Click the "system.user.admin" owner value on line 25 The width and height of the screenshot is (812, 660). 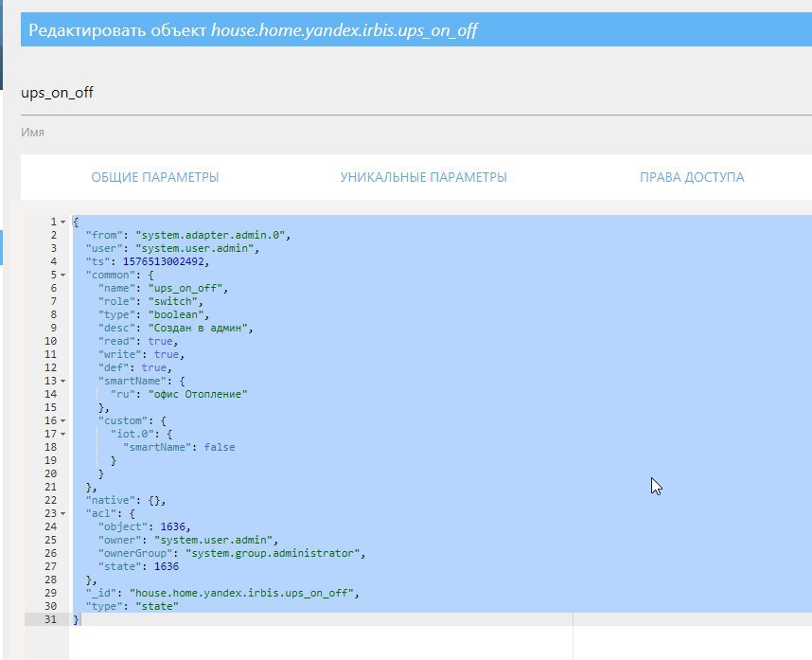pyautogui.click(x=213, y=540)
